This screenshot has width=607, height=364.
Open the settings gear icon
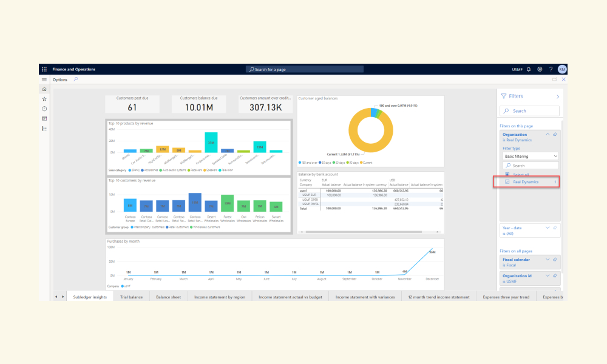[x=540, y=69]
